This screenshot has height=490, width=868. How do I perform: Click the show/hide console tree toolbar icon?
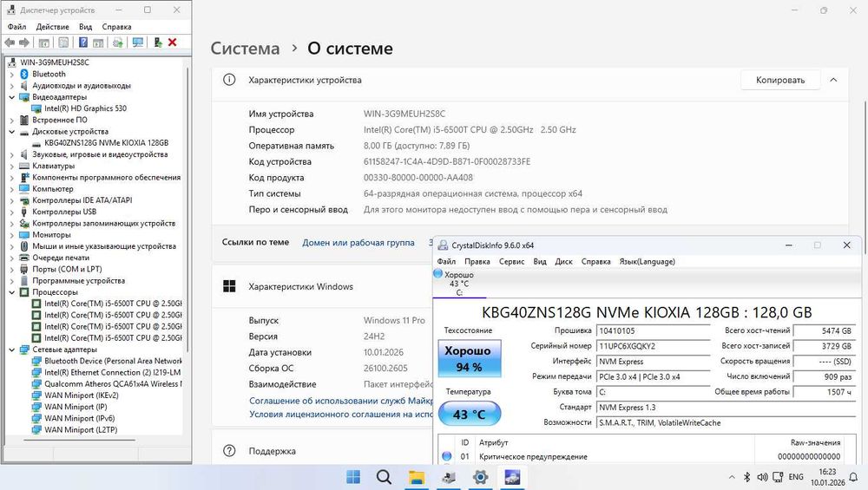click(43, 42)
